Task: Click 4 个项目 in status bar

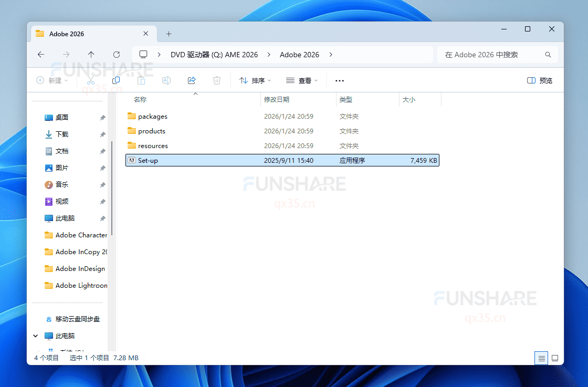Action: [x=47, y=358]
